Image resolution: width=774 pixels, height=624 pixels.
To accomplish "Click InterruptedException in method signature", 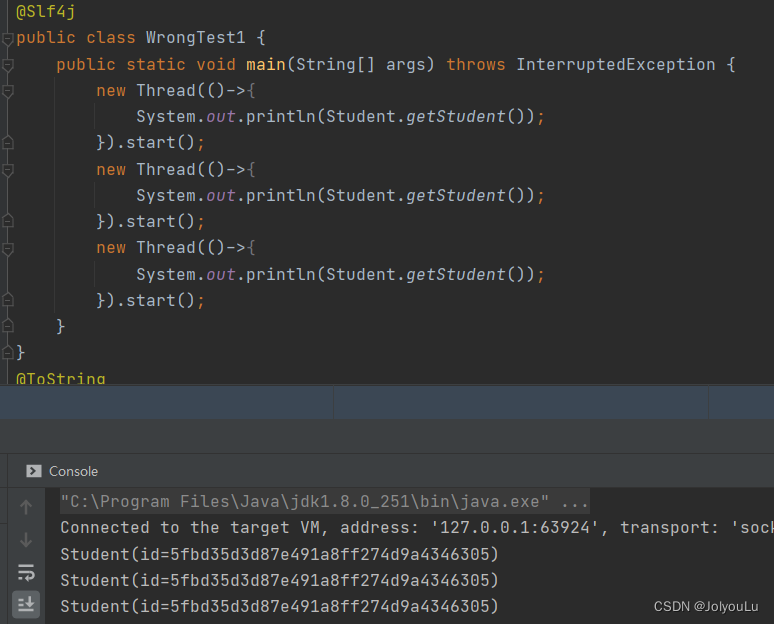I will (616, 64).
